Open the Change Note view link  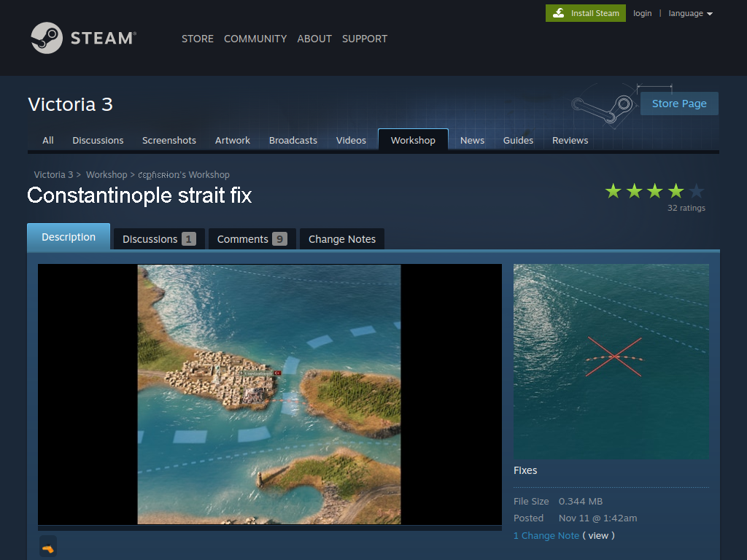click(x=598, y=536)
